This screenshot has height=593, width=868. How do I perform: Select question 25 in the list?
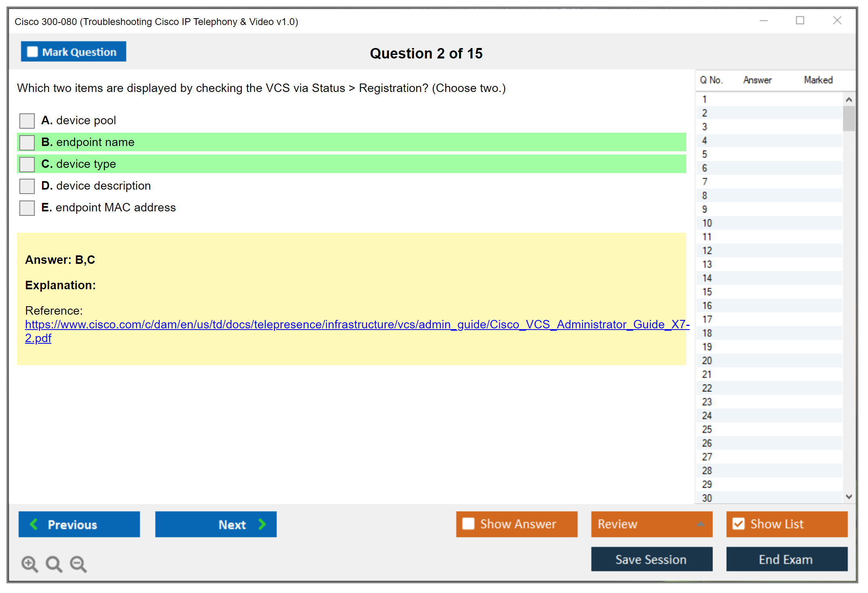(707, 429)
